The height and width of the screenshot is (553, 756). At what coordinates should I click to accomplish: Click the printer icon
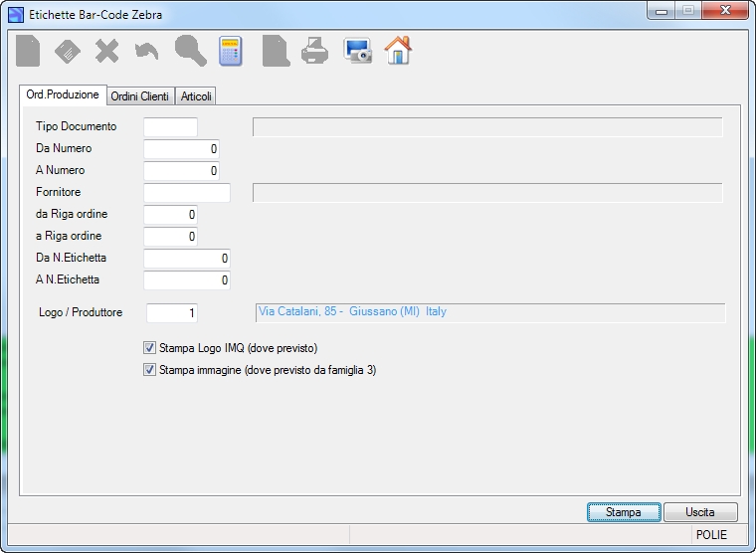pyautogui.click(x=315, y=51)
